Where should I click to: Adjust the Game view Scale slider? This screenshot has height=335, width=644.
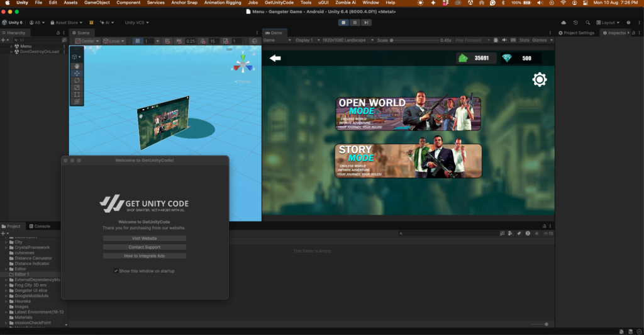click(x=414, y=40)
